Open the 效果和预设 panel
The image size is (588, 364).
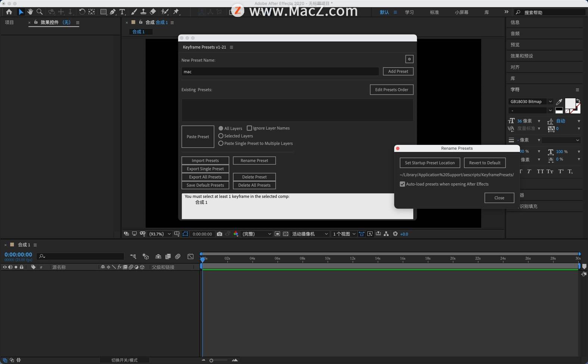(522, 56)
